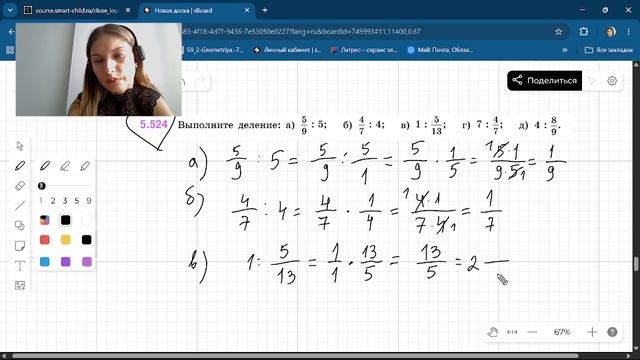This screenshot has width=640, height=360.
Task: Open the insert image tool
Action: coord(20,285)
